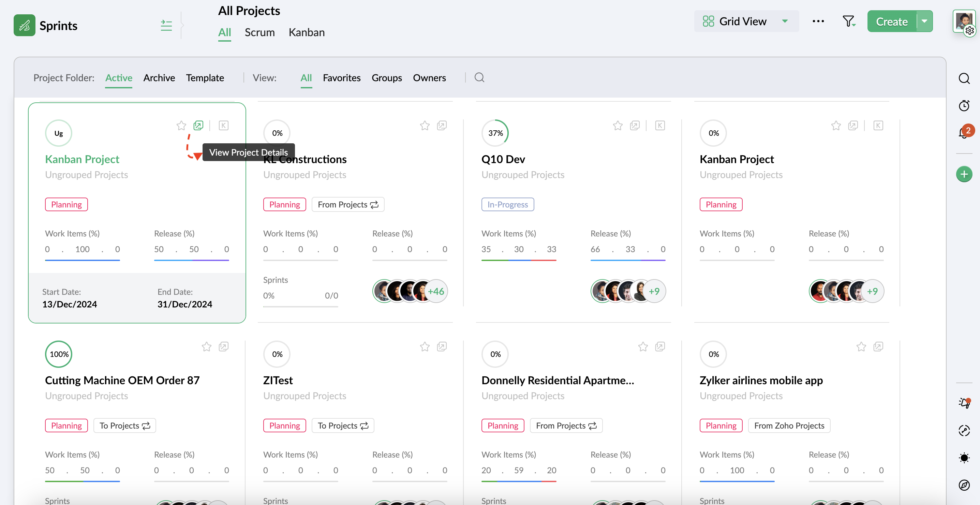Select the Archive project folder tab

[x=159, y=78]
